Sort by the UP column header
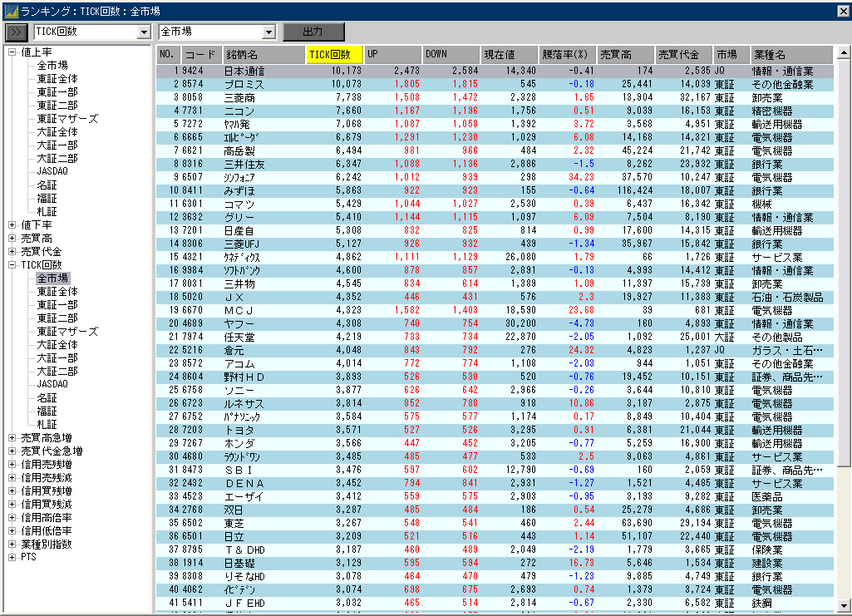Screen dimensions: 852x616 pyautogui.click(x=393, y=55)
